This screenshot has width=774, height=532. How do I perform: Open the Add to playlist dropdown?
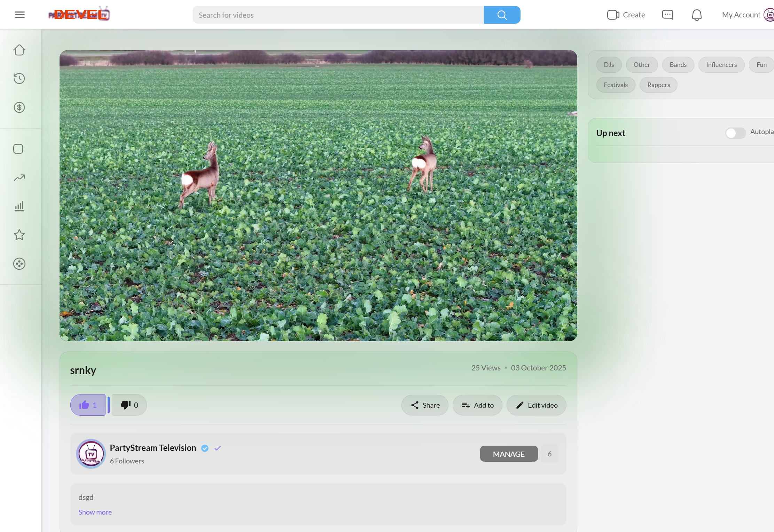[x=477, y=405]
